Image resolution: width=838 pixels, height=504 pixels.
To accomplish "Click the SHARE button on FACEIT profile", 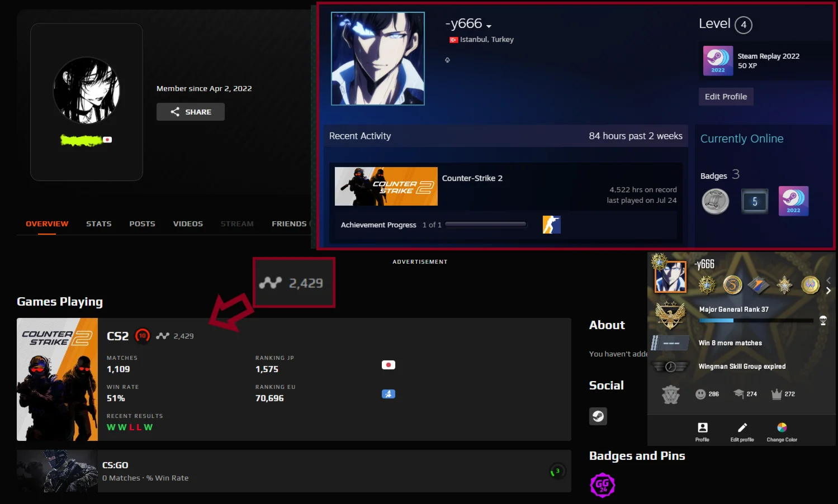I will [x=191, y=112].
